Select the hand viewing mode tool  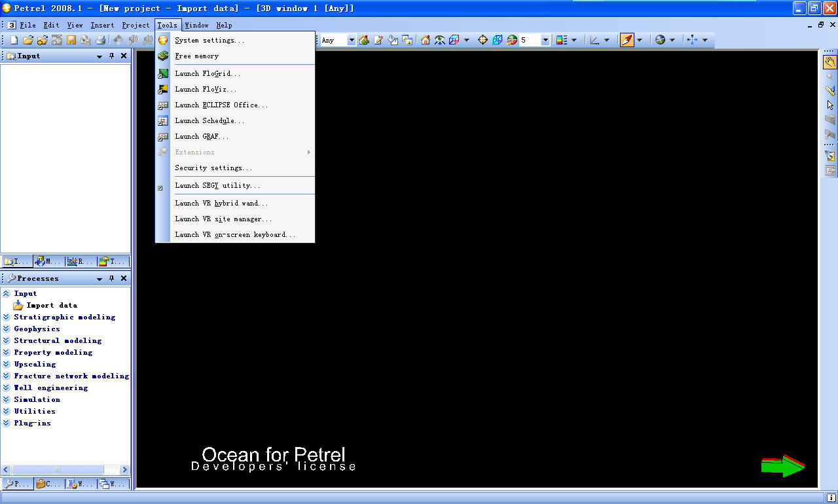point(830,62)
